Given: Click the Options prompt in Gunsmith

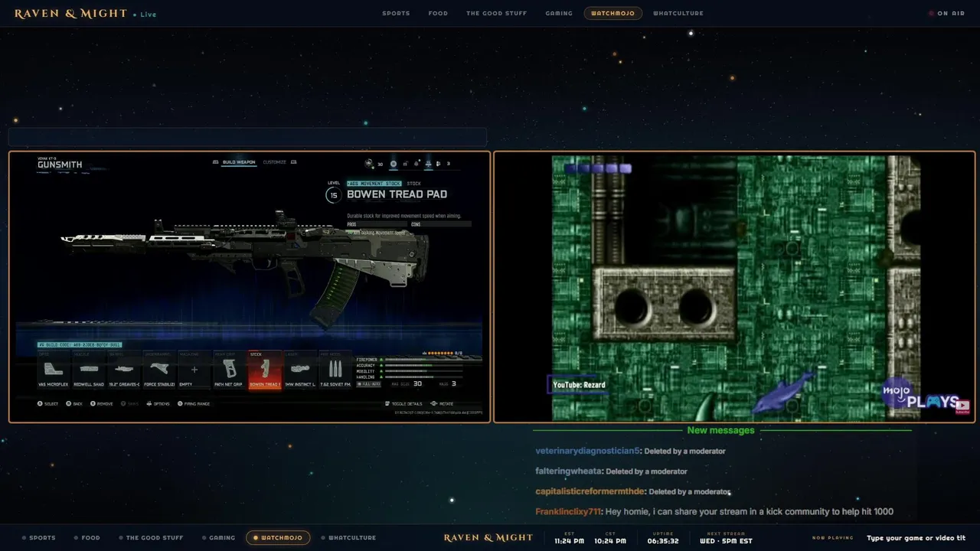Looking at the screenshot, I should point(158,403).
